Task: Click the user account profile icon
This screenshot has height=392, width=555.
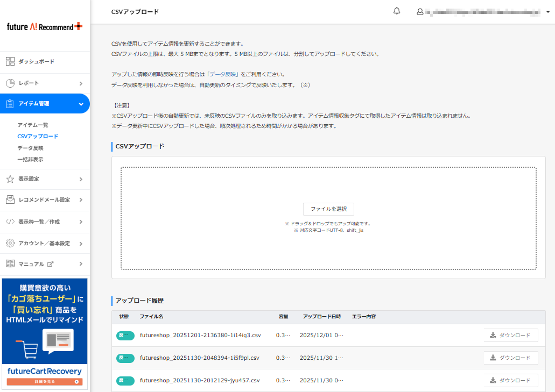Action: pyautogui.click(x=420, y=11)
